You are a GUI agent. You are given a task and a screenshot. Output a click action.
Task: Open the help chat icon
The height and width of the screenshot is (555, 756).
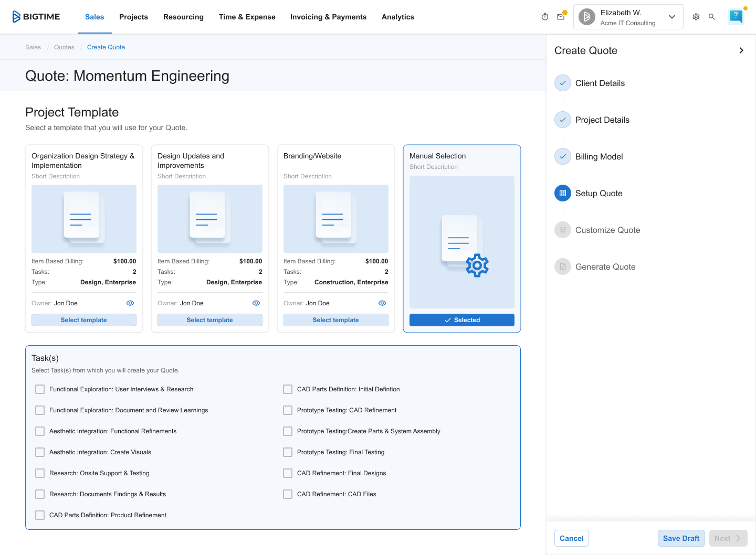[x=736, y=16]
